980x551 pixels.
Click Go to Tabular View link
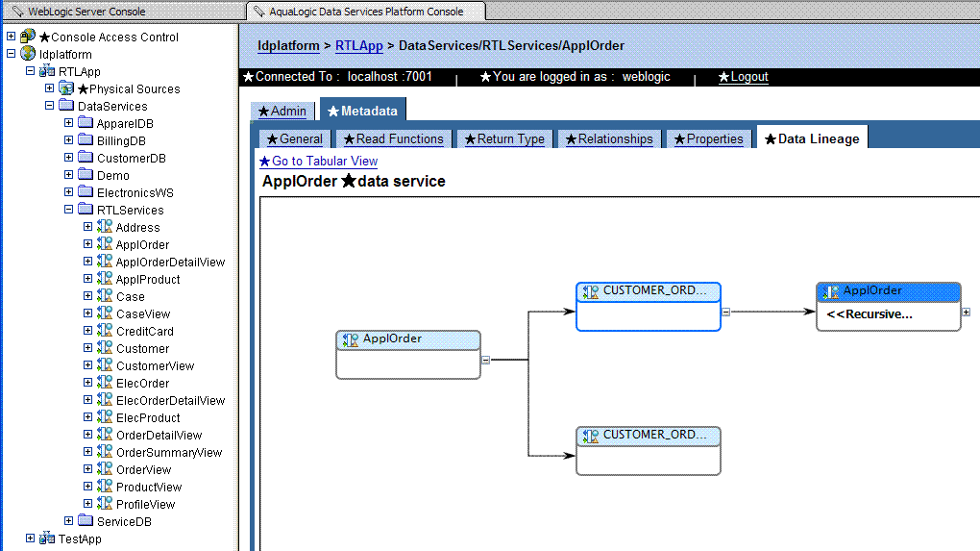pos(319,161)
